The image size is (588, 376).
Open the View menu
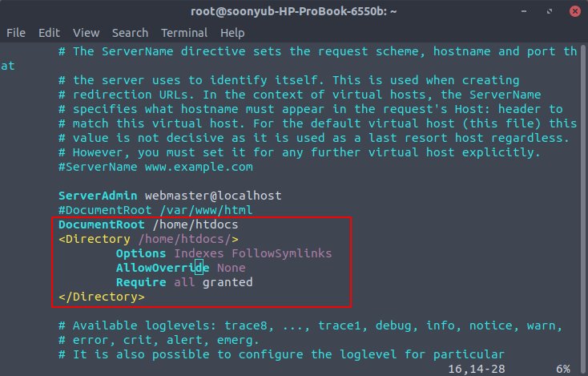tap(87, 33)
